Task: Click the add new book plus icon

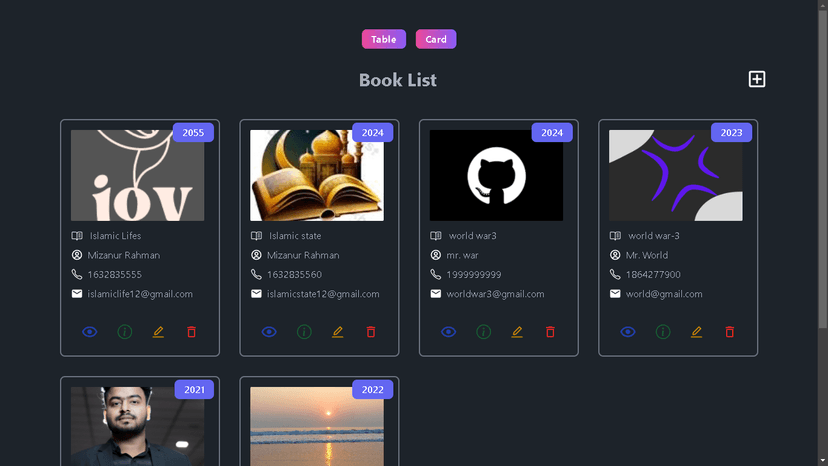Action: click(757, 79)
